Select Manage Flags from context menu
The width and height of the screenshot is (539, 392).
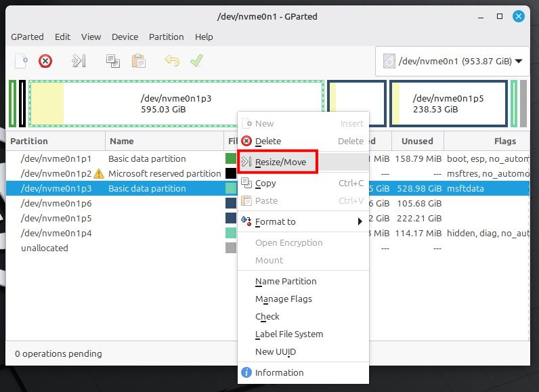point(283,299)
